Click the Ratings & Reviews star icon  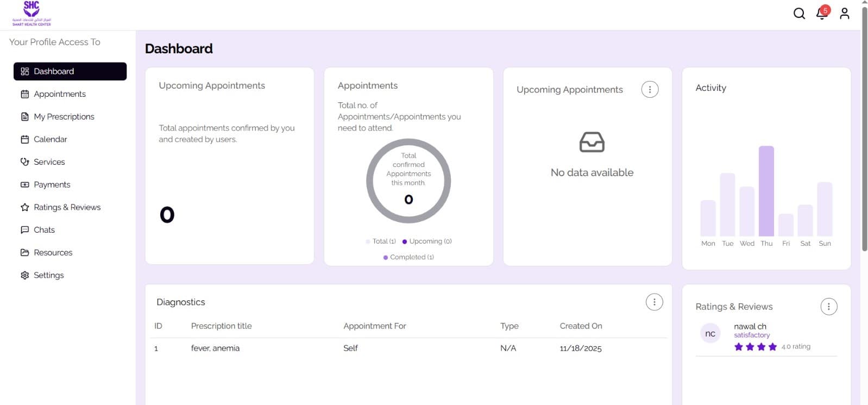tap(24, 207)
